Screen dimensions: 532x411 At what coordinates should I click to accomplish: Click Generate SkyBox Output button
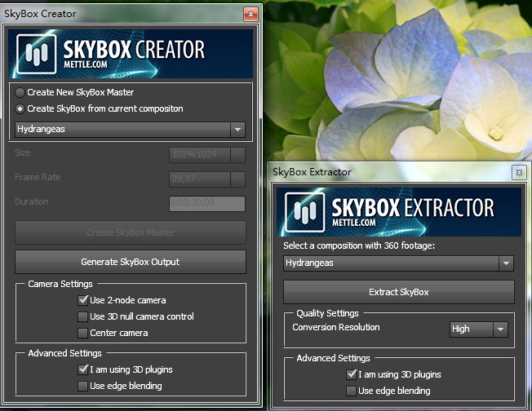131,262
